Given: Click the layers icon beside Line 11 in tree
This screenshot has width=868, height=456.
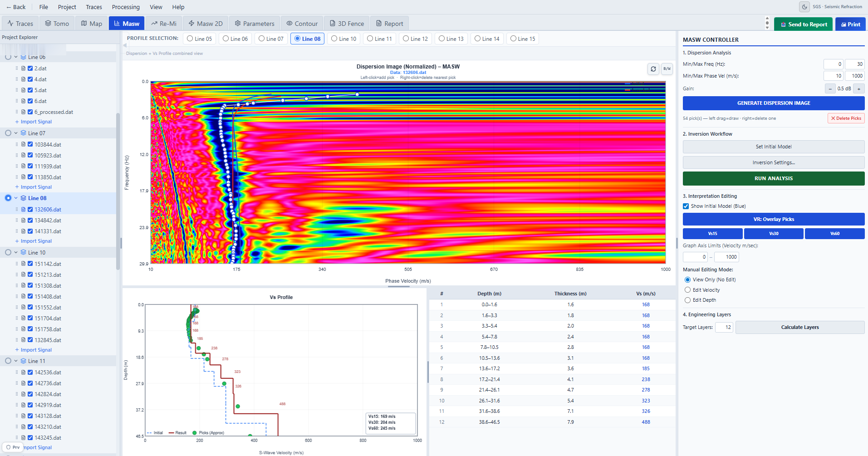Looking at the screenshot, I should [24, 361].
